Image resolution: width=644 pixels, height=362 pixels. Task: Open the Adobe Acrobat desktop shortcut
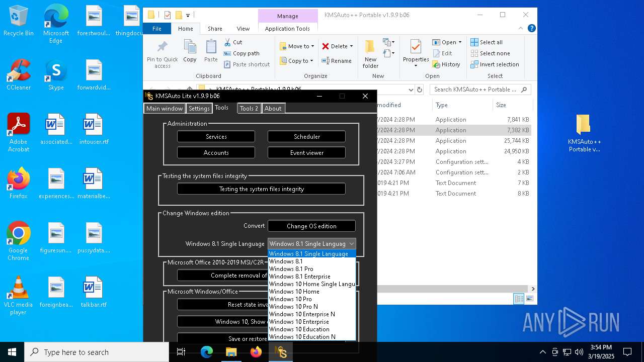(x=19, y=133)
